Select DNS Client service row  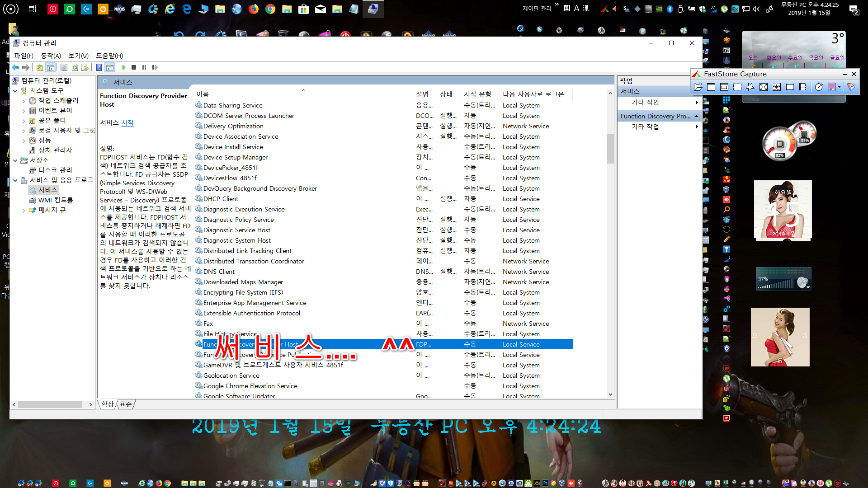pyautogui.click(x=383, y=272)
